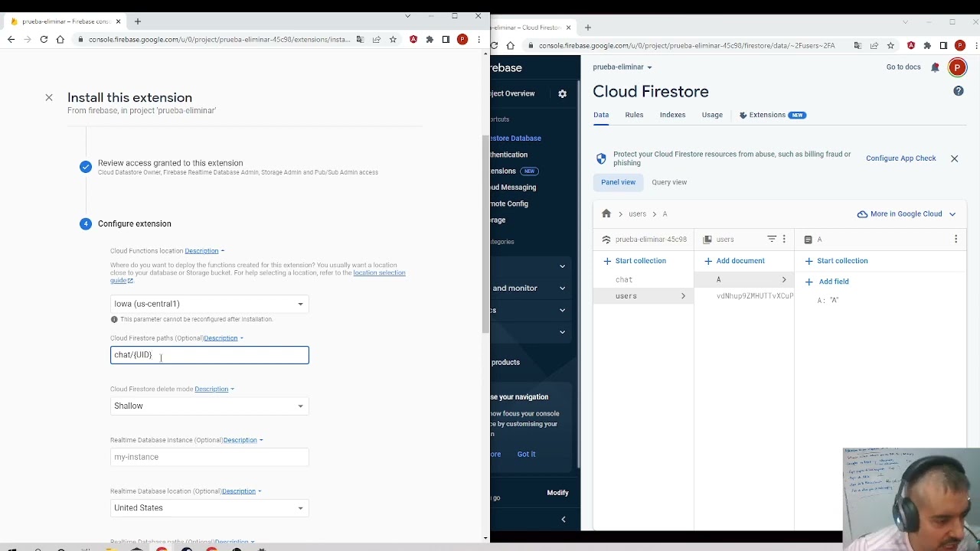The height and width of the screenshot is (551, 980).
Task: Open document A three-dot menu
Action: (x=956, y=240)
